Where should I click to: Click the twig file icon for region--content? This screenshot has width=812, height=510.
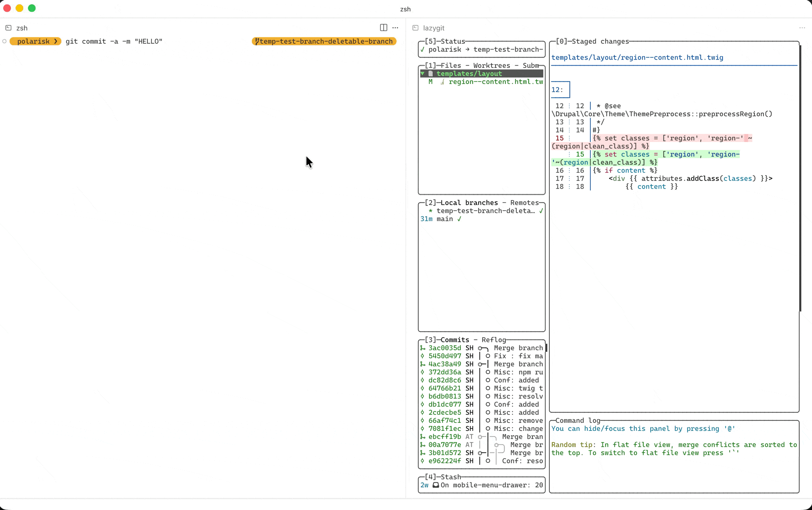443,82
